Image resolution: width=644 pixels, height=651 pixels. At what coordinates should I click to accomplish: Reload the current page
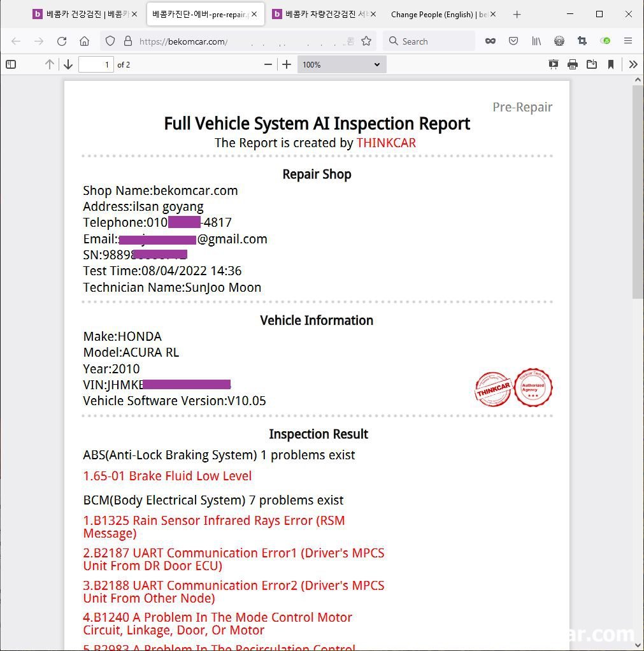(x=62, y=41)
